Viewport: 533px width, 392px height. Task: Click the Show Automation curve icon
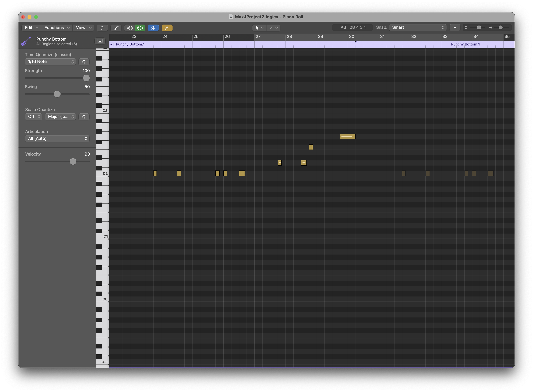point(116,28)
